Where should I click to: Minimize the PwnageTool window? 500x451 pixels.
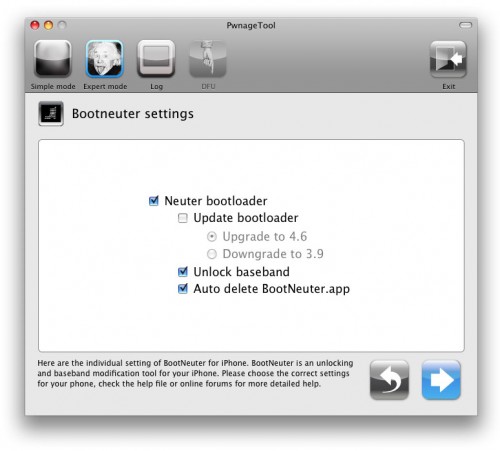49,25
